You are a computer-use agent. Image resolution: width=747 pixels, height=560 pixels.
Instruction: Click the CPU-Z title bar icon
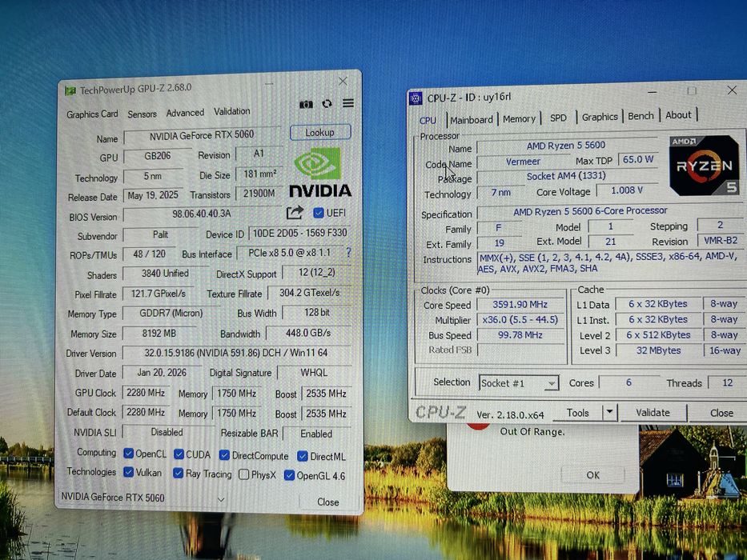(416, 98)
